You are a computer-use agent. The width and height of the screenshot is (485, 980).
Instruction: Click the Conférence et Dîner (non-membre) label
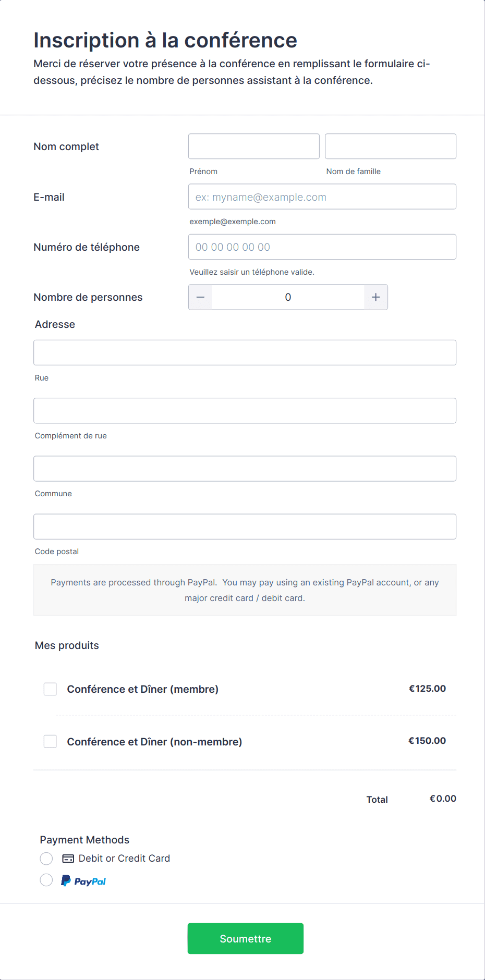coord(154,742)
